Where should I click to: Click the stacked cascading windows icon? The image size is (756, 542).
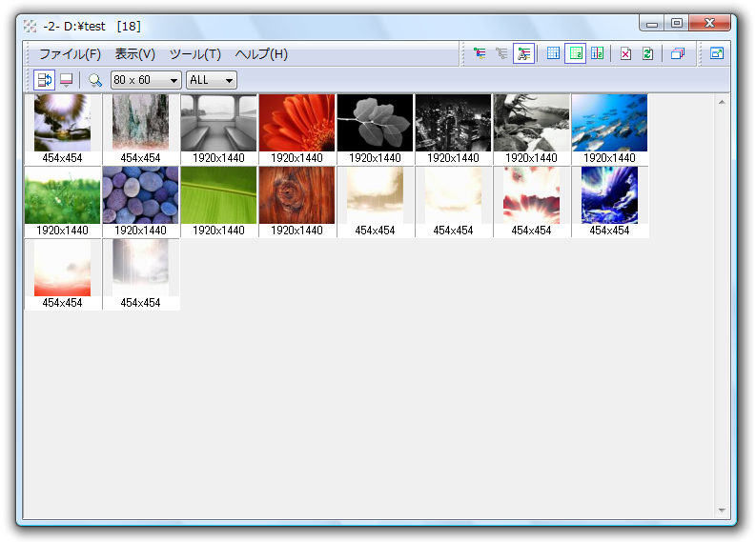tap(678, 53)
